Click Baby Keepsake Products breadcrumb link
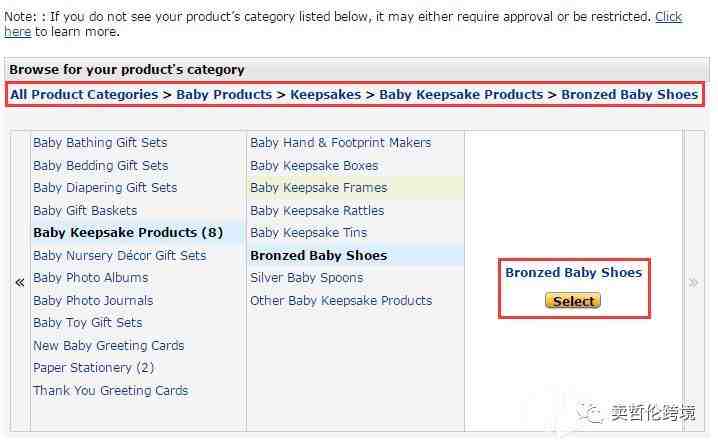This screenshot has height=444, width=718. click(461, 95)
